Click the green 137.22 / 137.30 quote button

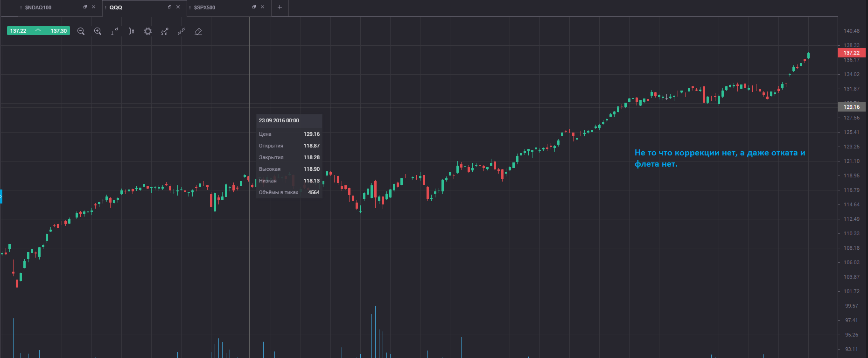point(38,31)
